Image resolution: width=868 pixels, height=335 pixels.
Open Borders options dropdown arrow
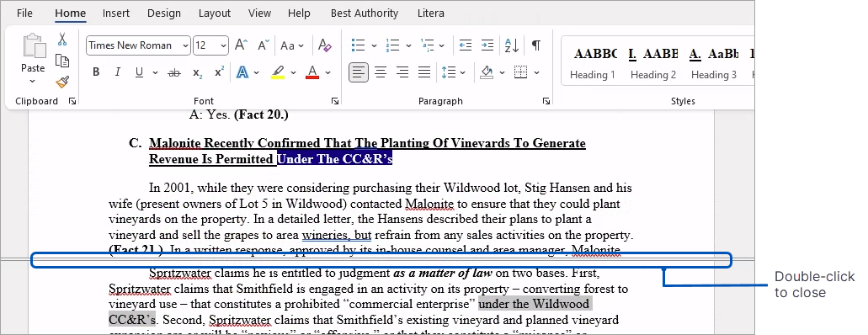click(535, 72)
